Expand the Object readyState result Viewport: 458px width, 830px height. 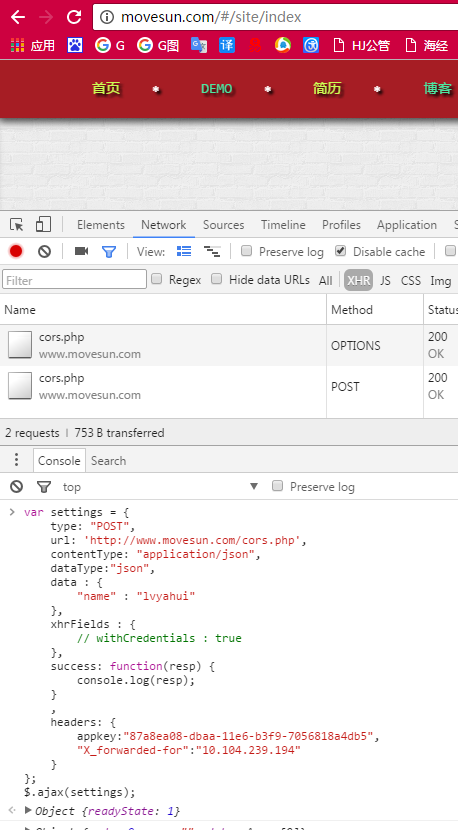tap(28, 810)
